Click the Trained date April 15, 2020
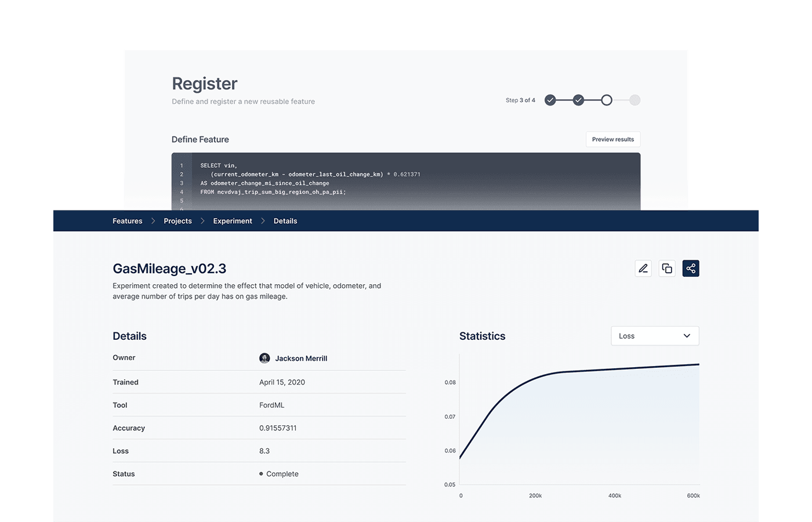The width and height of the screenshot is (812, 522). pyautogui.click(x=282, y=382)
